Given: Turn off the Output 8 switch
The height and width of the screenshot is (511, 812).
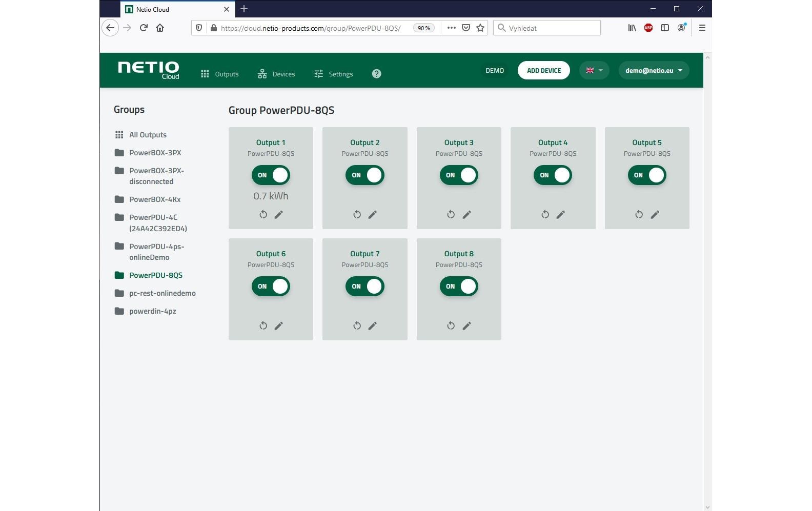Looking at the screenshot, I should click(x=459, y=287).
